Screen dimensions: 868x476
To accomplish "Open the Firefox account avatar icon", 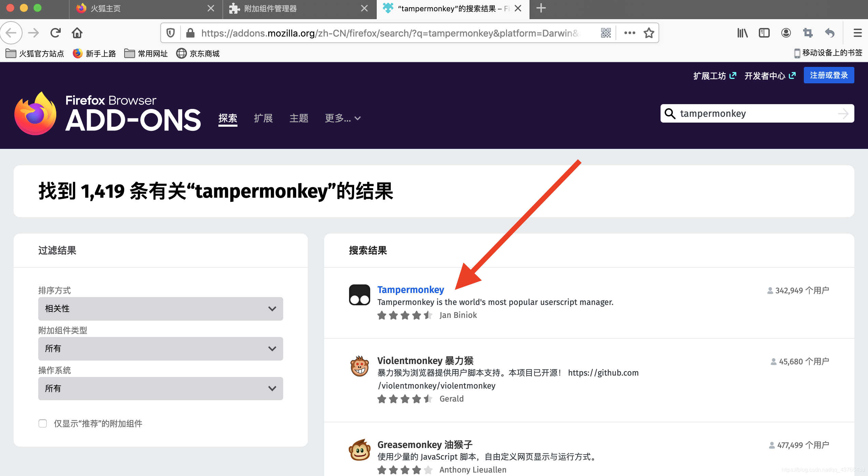I will [786, 33].
